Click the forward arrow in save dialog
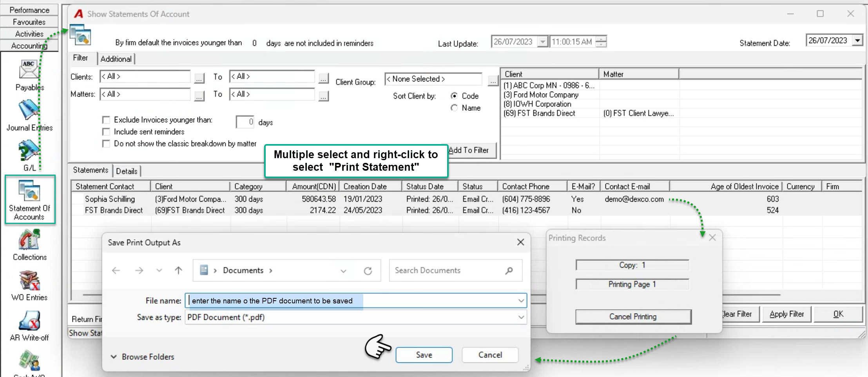The image size is (868, 377). click(139, 271)
